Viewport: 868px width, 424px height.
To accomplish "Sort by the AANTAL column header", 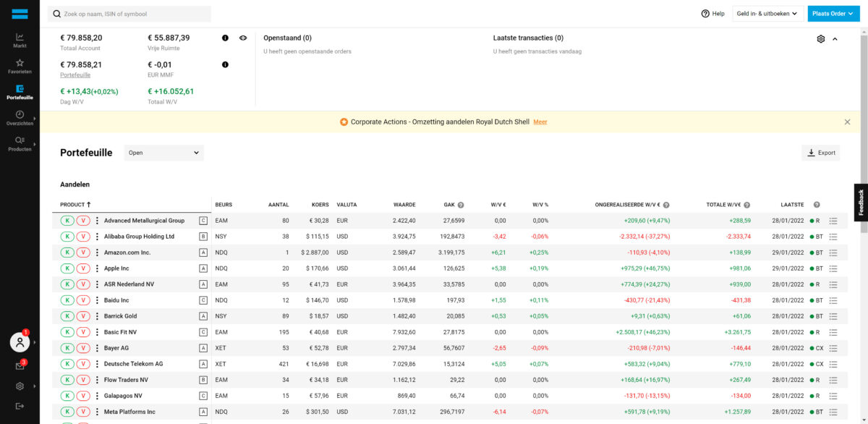I will click(x=278, y=205).
